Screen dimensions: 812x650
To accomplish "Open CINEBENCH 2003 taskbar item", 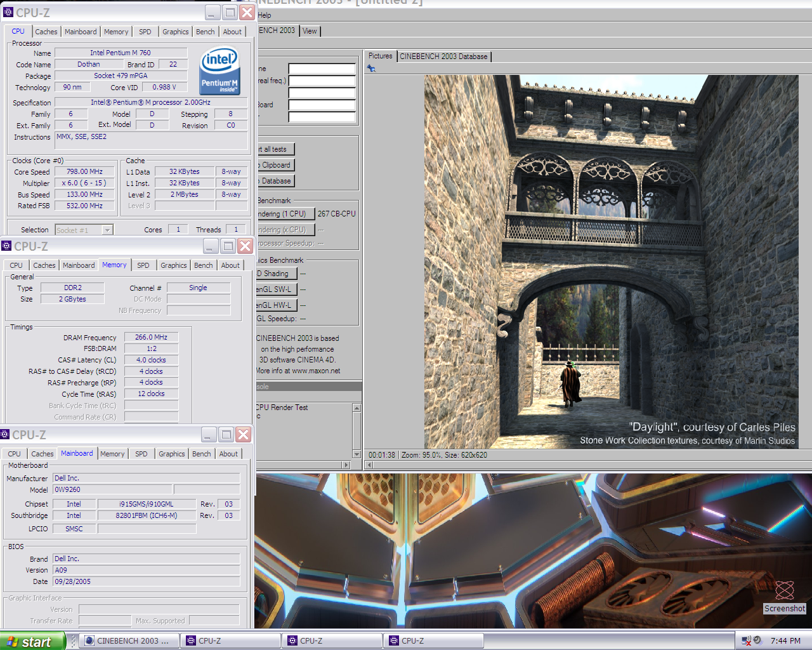I will click(x=129, y=641).
